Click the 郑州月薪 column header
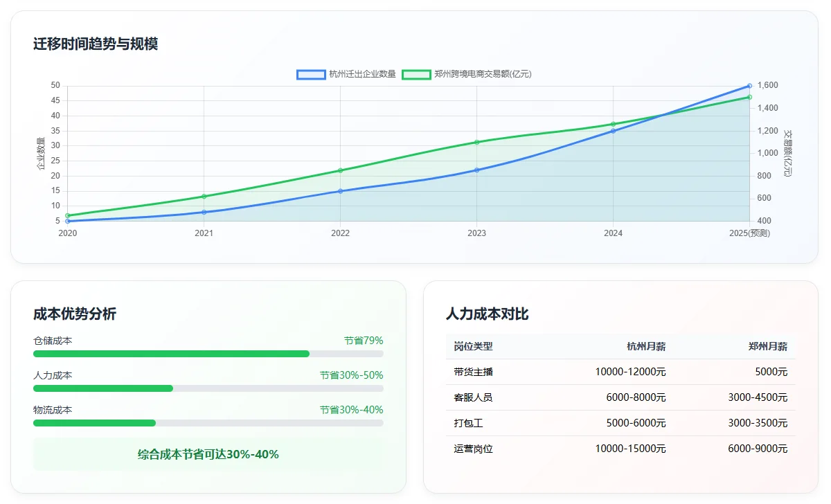The image size is (831, 504). tap(768, 346)
